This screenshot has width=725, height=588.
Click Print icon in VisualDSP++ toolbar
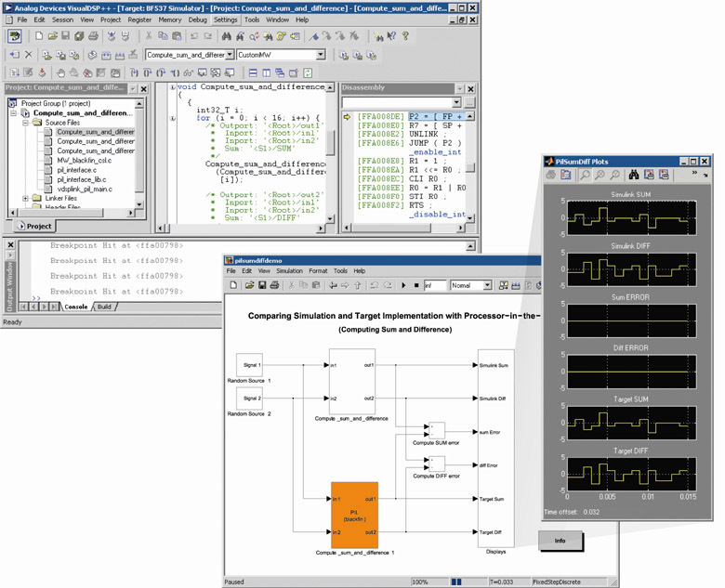pos(93,35)
